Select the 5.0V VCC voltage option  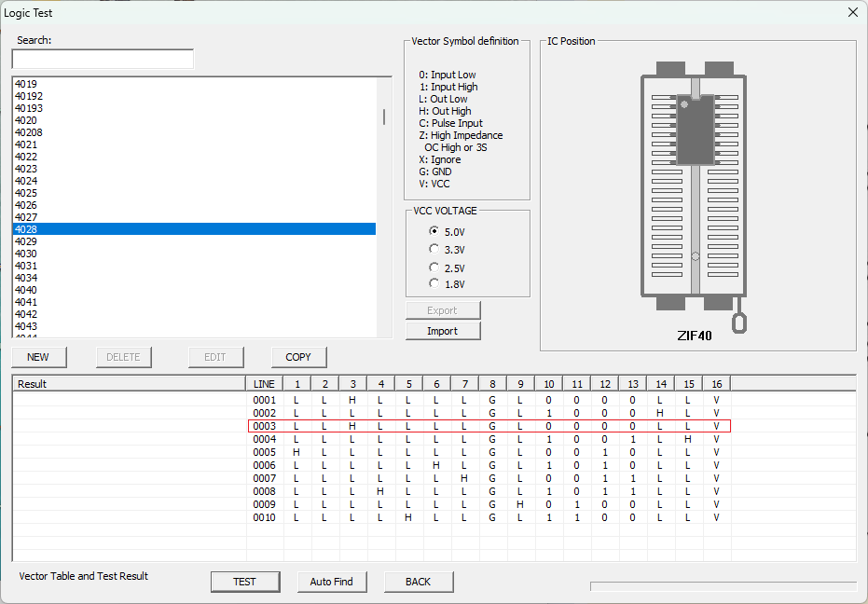point(434,231)
